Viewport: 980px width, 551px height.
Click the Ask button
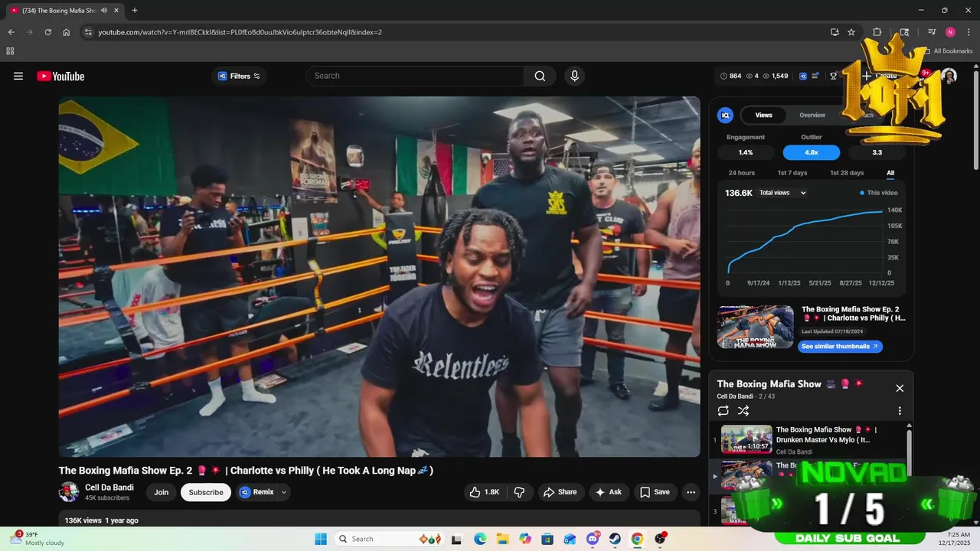[609, 492]
